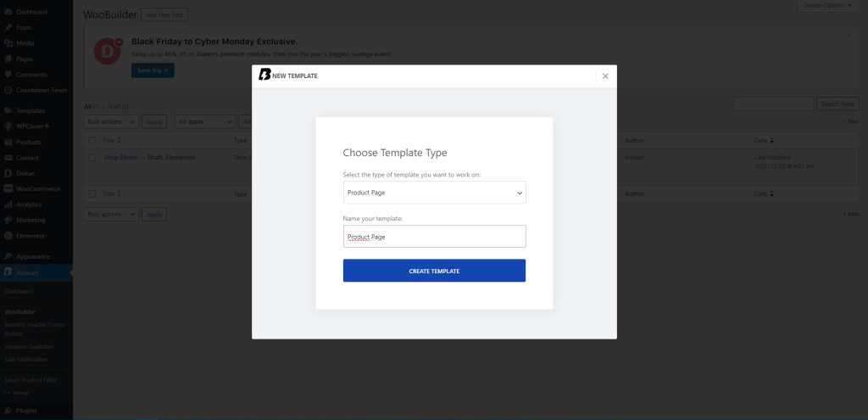This screenshot has height=420, width=868.
Task: Open Sale Notification submenu item
Action: [26, 359]
